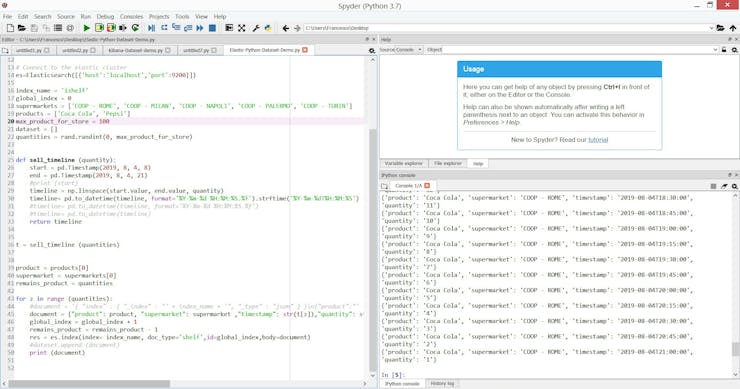The width and height of the screenshot is (740, 389).
Task: Run the selection or current line
Action: (x=123, y=28)
